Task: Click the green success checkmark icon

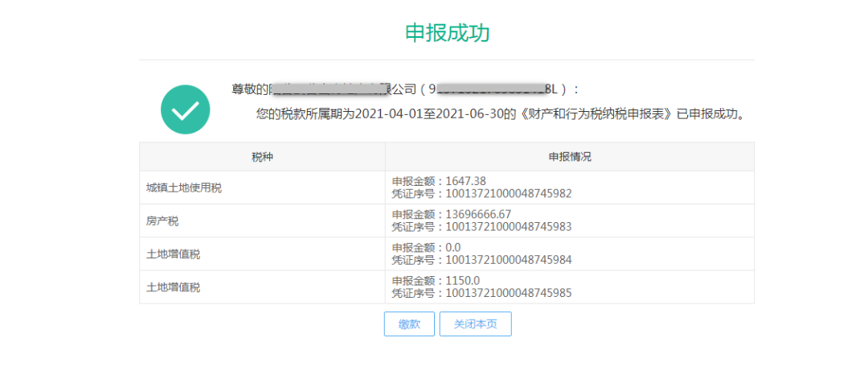Action: pos(185,109)
